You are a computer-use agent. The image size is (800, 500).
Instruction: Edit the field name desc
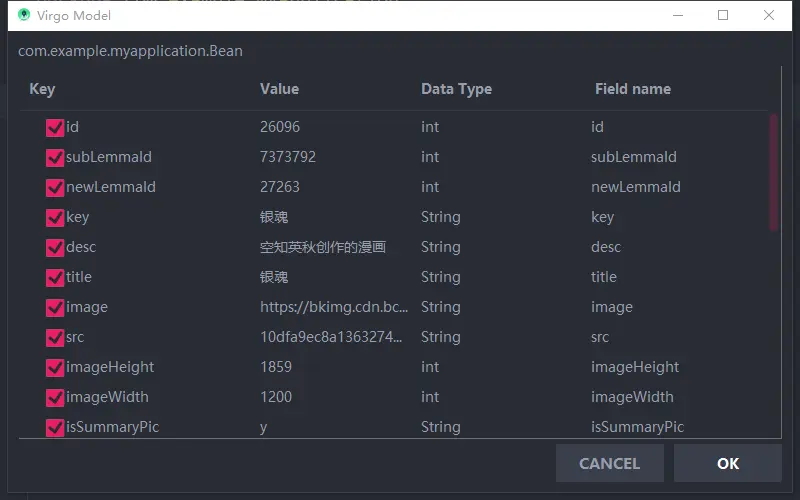click(x=606, y=247)
